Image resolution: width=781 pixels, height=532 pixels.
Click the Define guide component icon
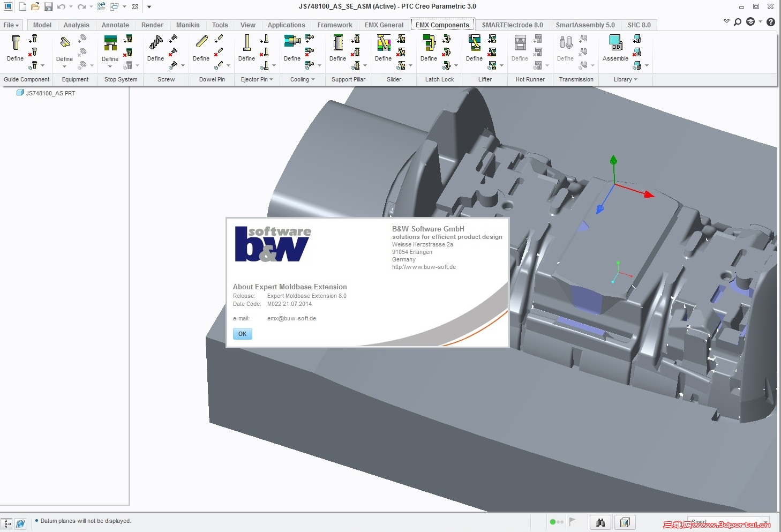coord(16,43)
